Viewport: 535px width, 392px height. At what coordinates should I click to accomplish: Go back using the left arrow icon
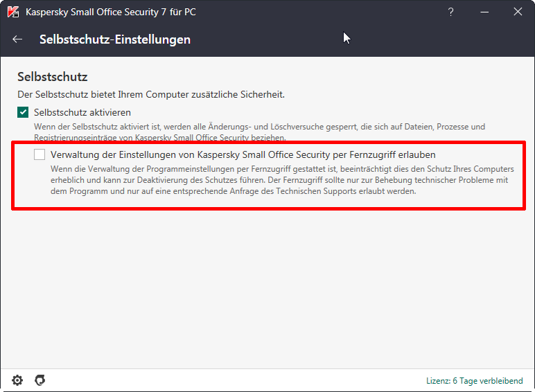click(17, 39)
